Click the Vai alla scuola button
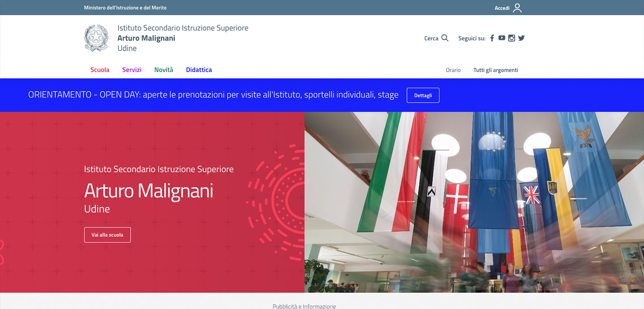This screenshot has height=309, width=644. [107, 235]
